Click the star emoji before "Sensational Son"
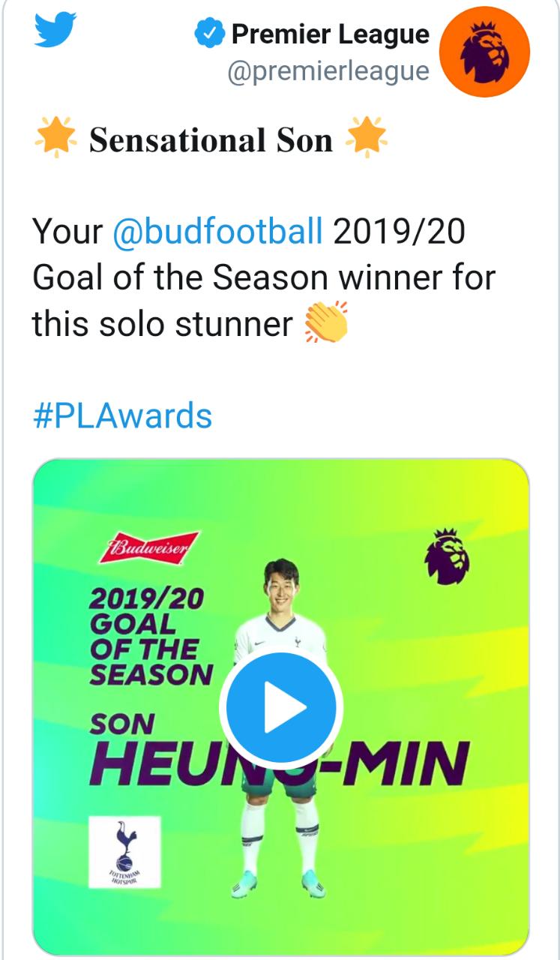This screenshot has width=560, height=960. (x=55, y=139)
